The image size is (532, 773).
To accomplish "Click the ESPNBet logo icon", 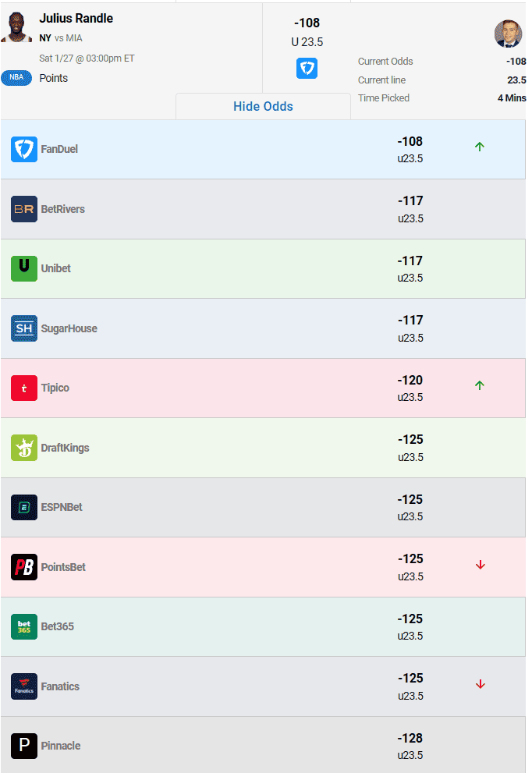I will 24,507.
